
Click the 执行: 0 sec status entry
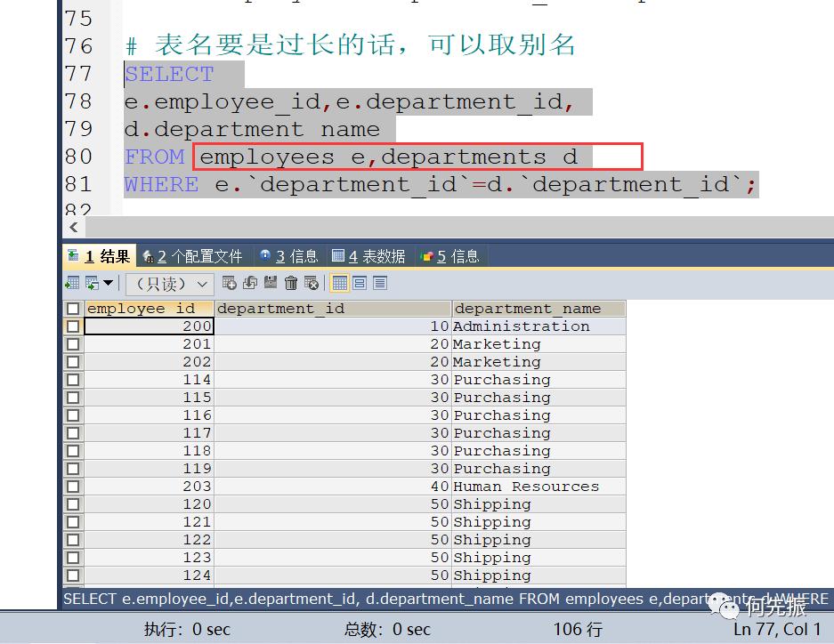point(187,630)
